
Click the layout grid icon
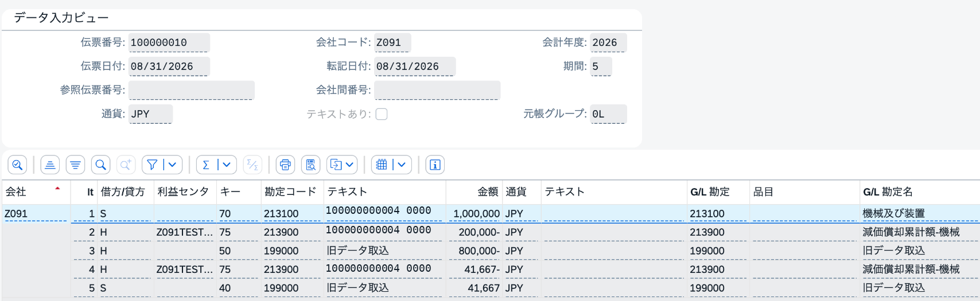click(x=382, y=165)
